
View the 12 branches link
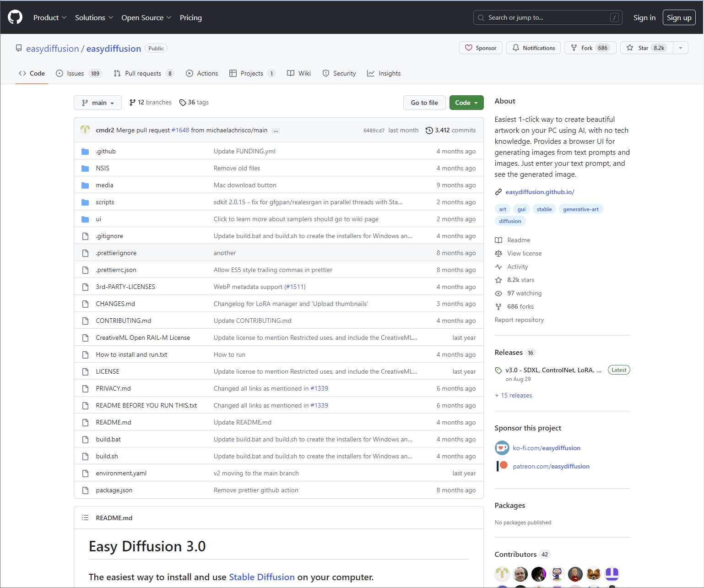151,103
